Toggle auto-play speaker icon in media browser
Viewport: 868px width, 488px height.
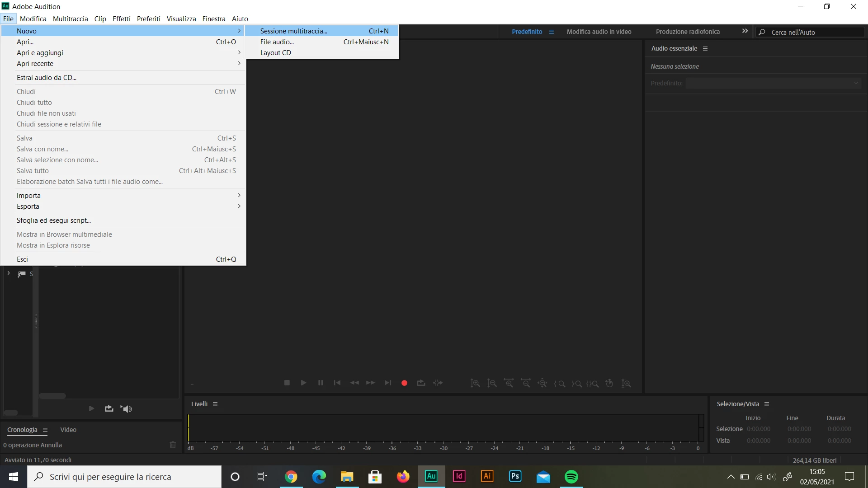[127, 409]
